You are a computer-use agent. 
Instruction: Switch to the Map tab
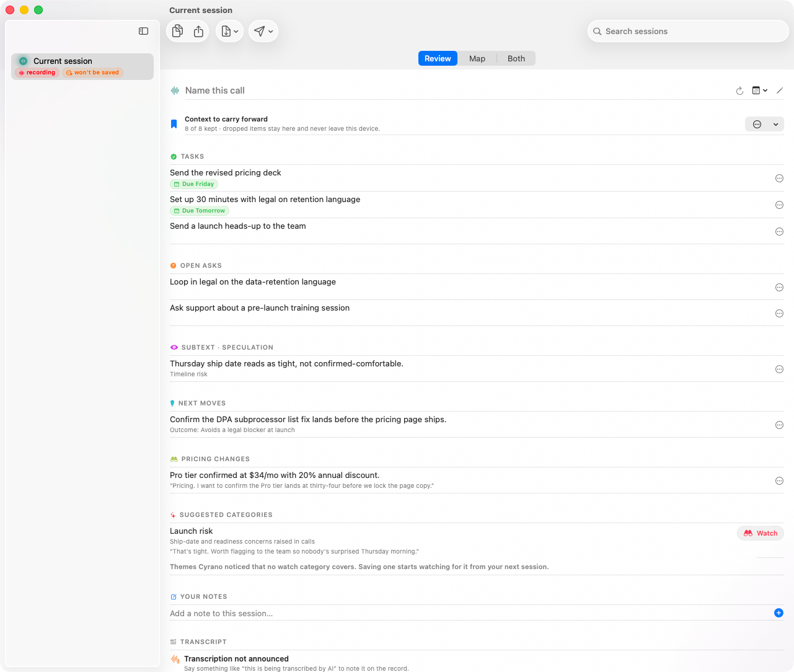pyautogui.click(x=477, y=58)
